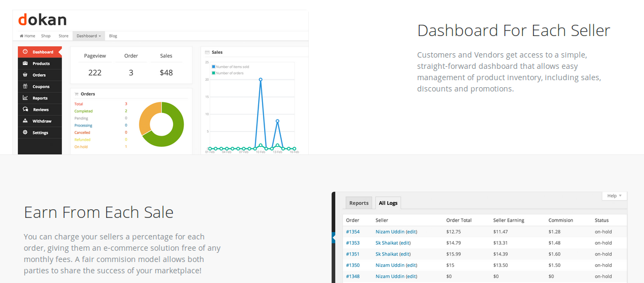Click the $13.31 seller earning cell
Image resolution: width=644 pixels, height=283 pixels.
pos(500,243)
